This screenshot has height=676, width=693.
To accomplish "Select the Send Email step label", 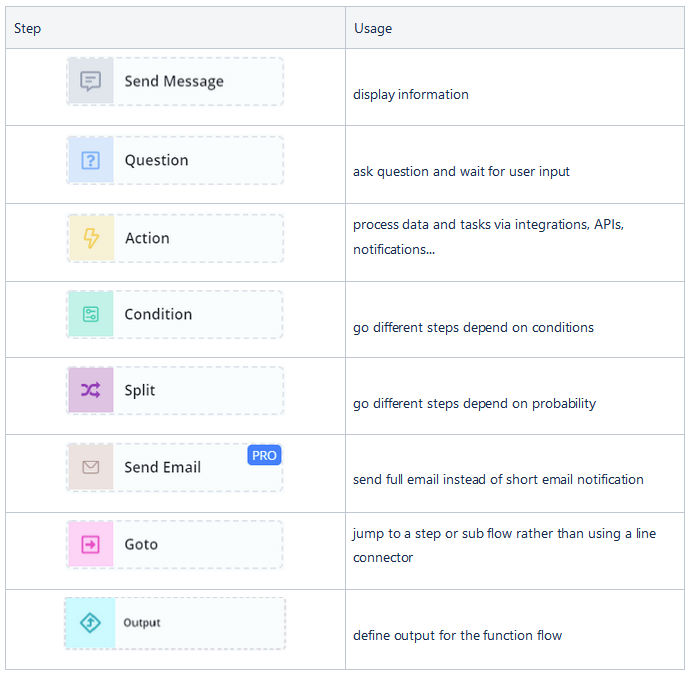I will tap(163, 467).
